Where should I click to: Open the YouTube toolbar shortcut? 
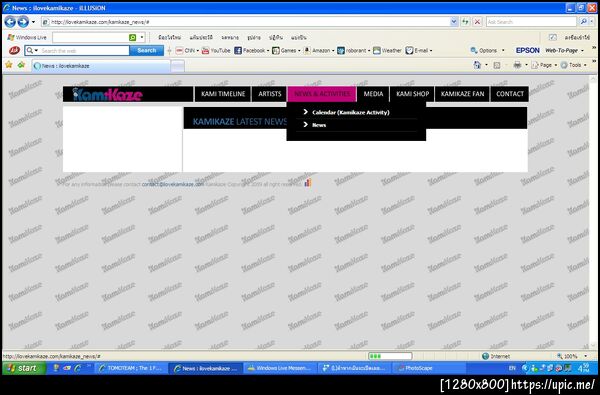(216, 51)
